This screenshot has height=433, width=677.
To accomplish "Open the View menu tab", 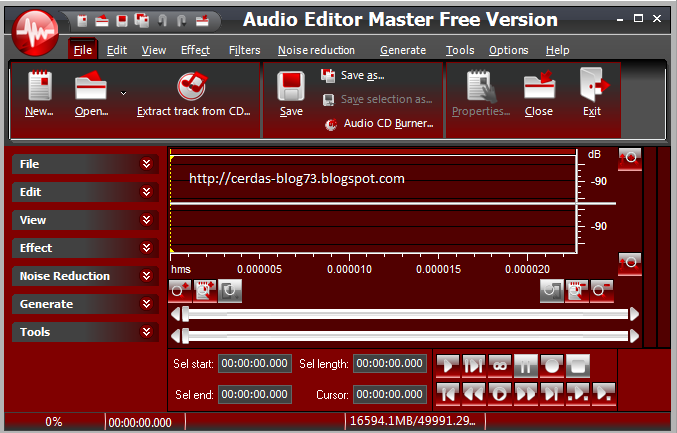I will pos(154,50).
